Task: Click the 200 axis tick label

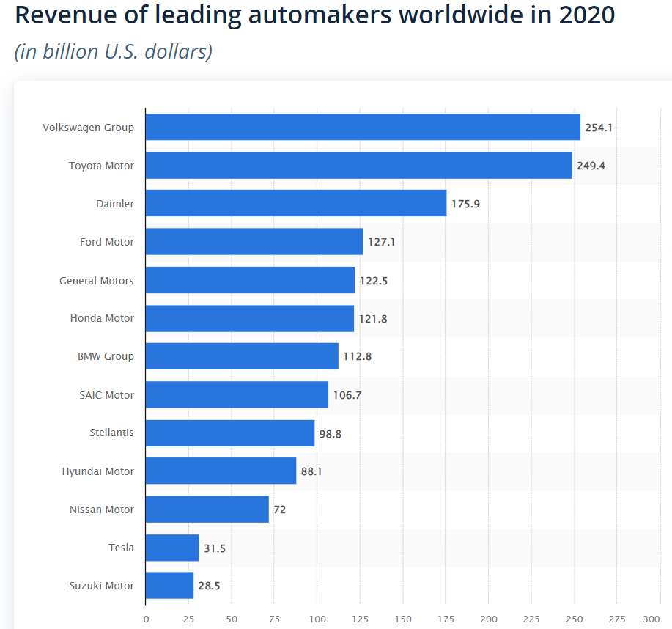Action: (x=489, y=619)
